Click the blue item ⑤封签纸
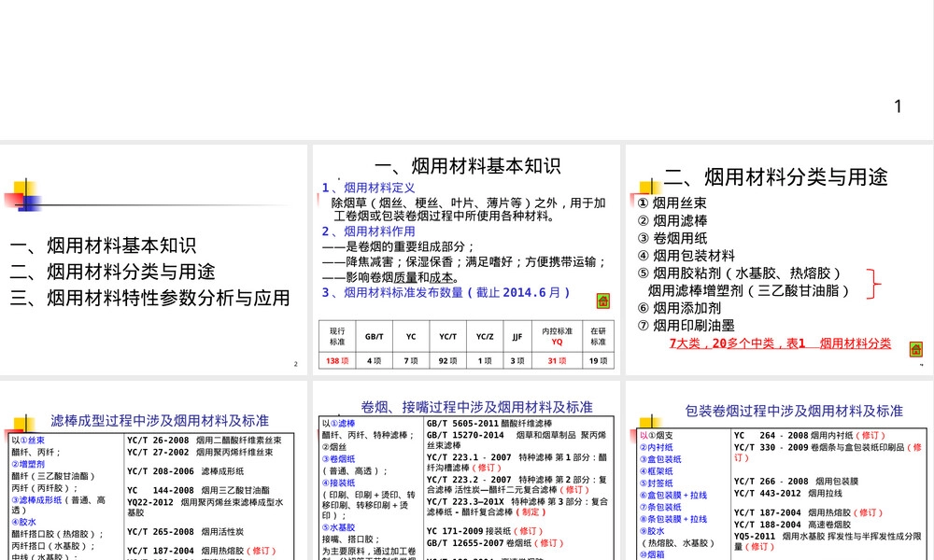This screenshot has height=560, width=934. point(657,483)
